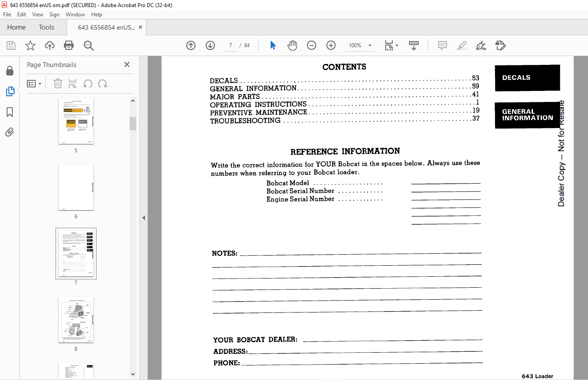Image resolution: width=588 pixels, height=380 pixels.
Task: Open the page fit options dropdown
Action: point(391,45)
